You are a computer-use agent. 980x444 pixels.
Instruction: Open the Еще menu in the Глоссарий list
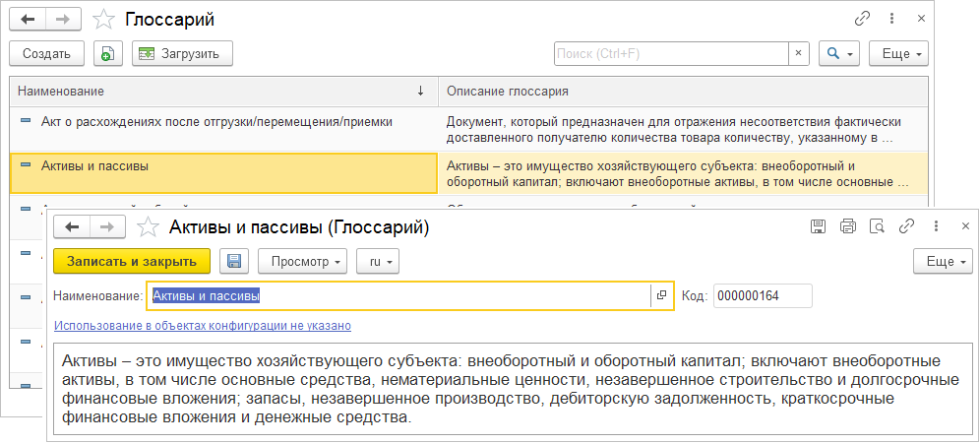point(900,54)
